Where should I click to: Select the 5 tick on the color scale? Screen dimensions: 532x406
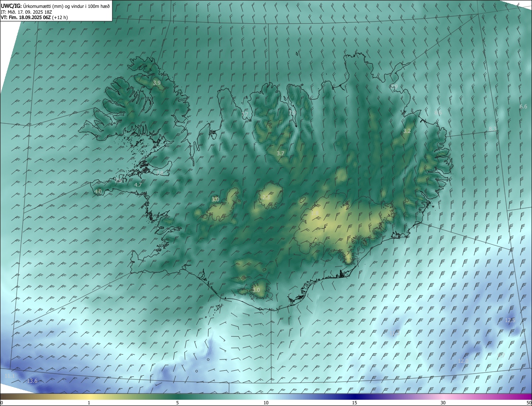177,403
